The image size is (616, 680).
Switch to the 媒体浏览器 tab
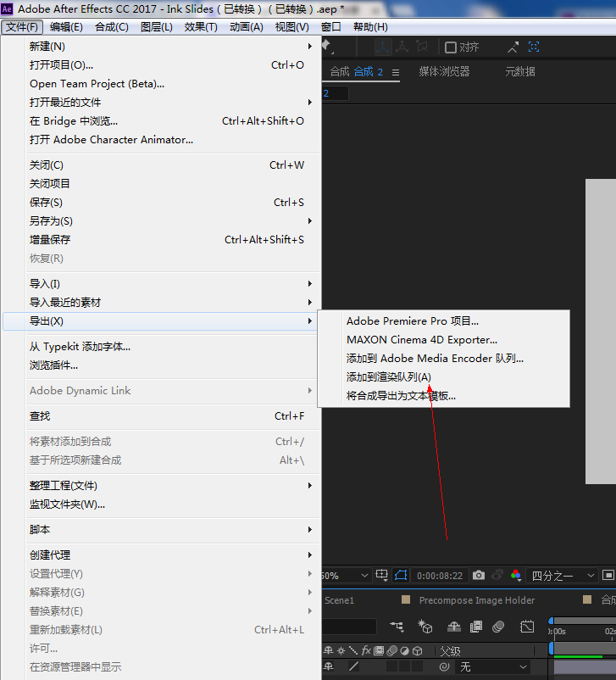(444, 71)
